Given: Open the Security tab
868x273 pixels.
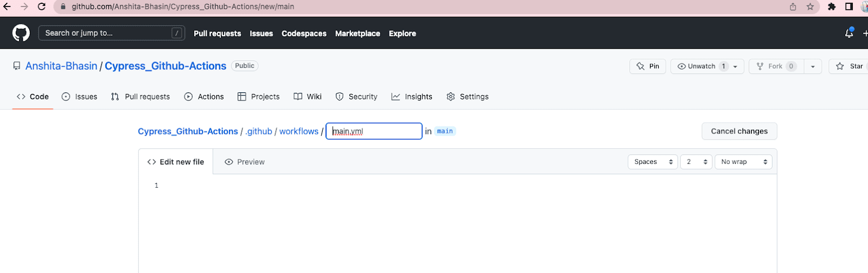Looking at the screenshot, I should coord(356,97).
